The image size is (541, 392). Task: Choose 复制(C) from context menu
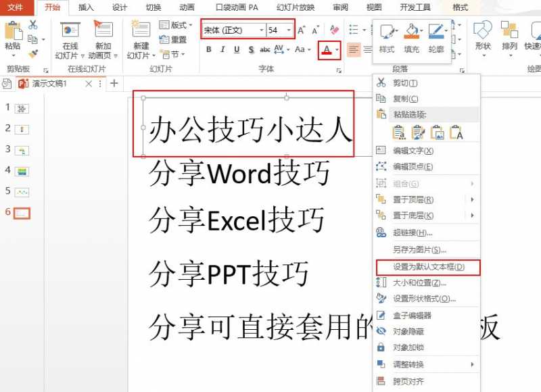(x=427, y=99)
